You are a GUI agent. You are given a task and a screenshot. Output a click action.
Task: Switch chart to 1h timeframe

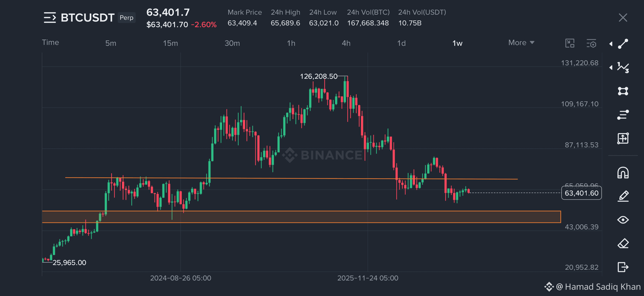[x=291, y=43]
